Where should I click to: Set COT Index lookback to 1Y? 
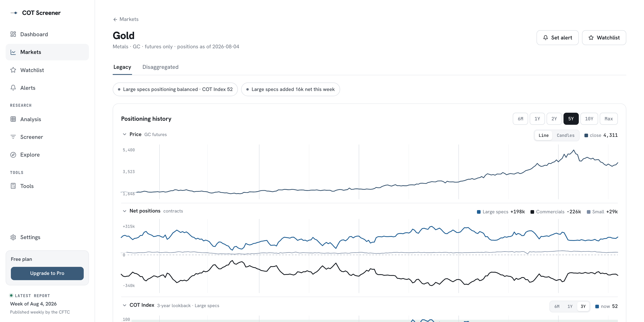coord(570,307)
